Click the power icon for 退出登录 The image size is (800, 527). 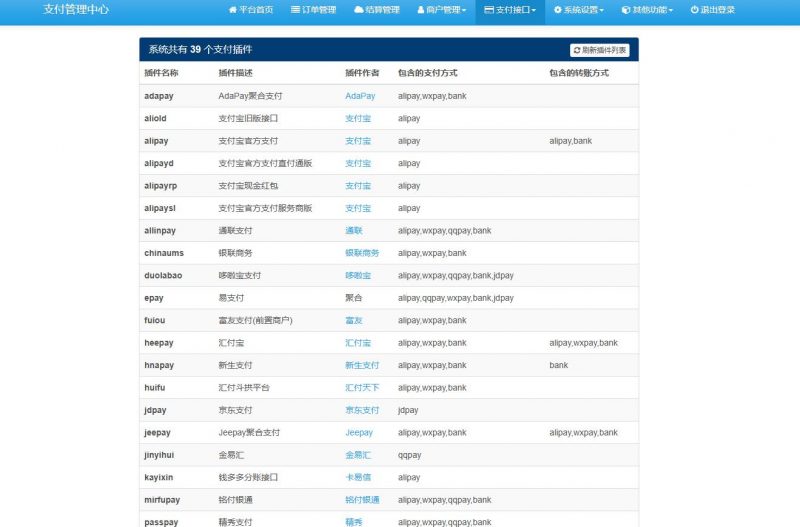click(x=694, y=10)
